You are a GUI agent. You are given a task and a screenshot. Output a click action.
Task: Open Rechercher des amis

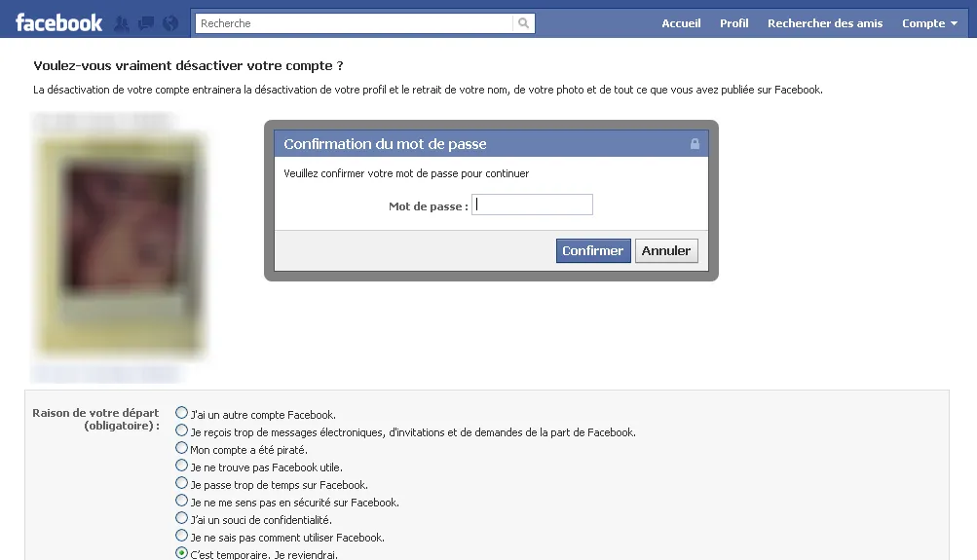coord(825,23)
